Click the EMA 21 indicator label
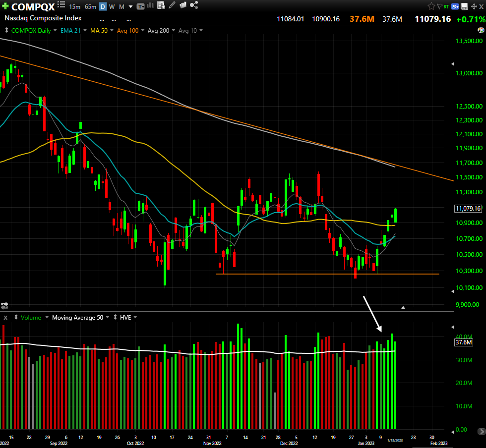Screen dimensions: 486x448 tap(70, 30)
